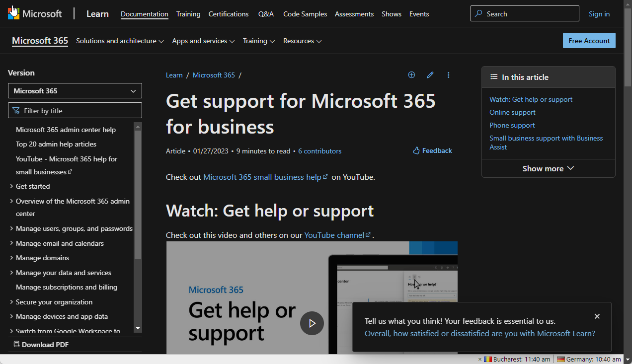Click the Romania flag for Bucharest clock
Viewport: 632px width, 364px height.
coord(488,359)
